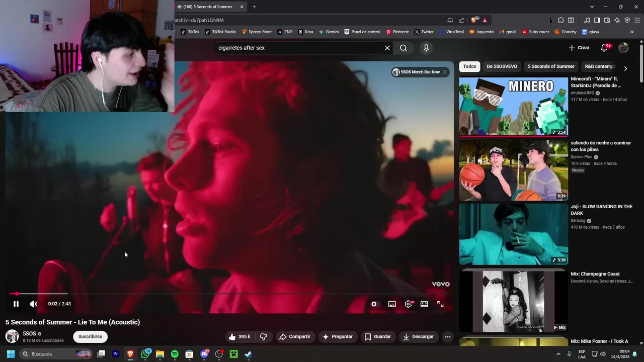Open the Mix: Champagne Coast thumbnail

point(513,301)
